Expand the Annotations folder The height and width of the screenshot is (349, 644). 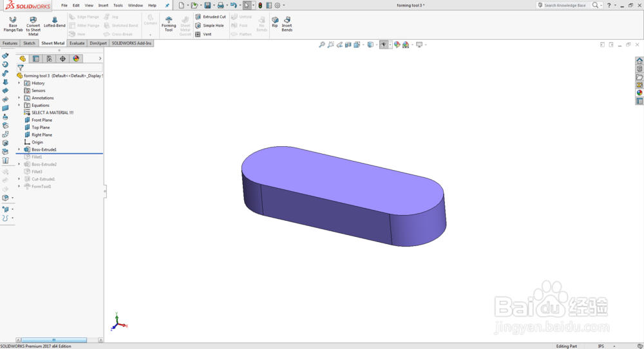19,98
